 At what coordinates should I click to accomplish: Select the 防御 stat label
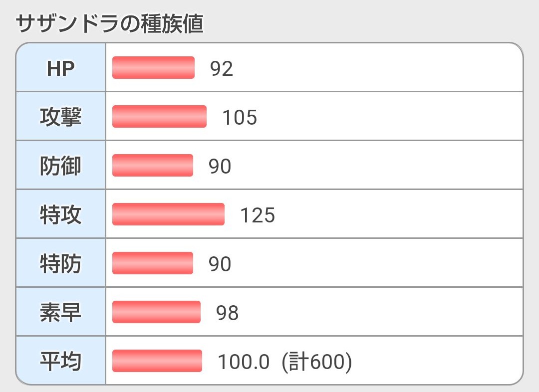pyautogui.click(x=60, y=166)
